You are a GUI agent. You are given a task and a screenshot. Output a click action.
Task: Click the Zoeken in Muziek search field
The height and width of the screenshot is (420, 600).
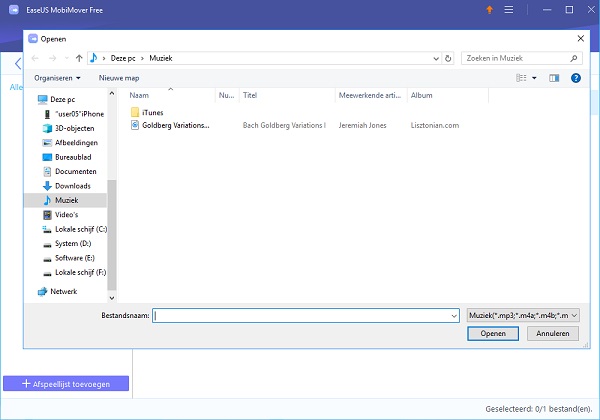(x=515, y=58)
